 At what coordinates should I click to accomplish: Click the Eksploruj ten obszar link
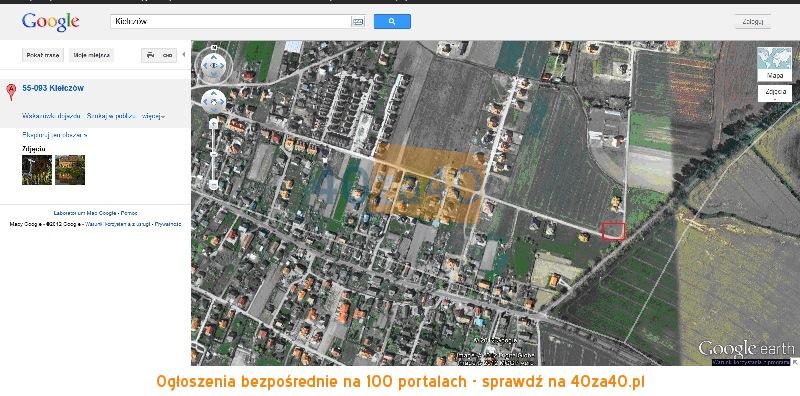pos(55,135)
